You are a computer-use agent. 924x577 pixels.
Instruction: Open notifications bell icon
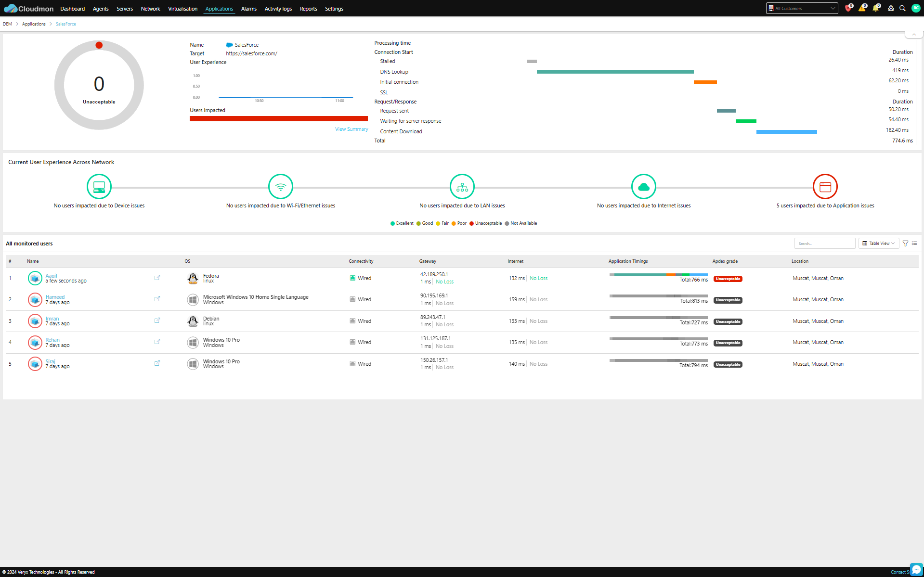(x=876, y=8)
